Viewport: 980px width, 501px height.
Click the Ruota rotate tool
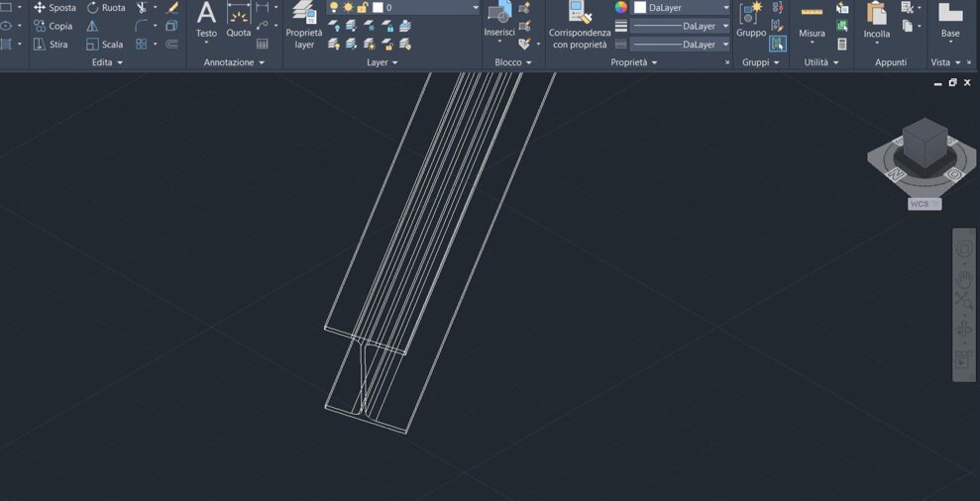(105, 8)
